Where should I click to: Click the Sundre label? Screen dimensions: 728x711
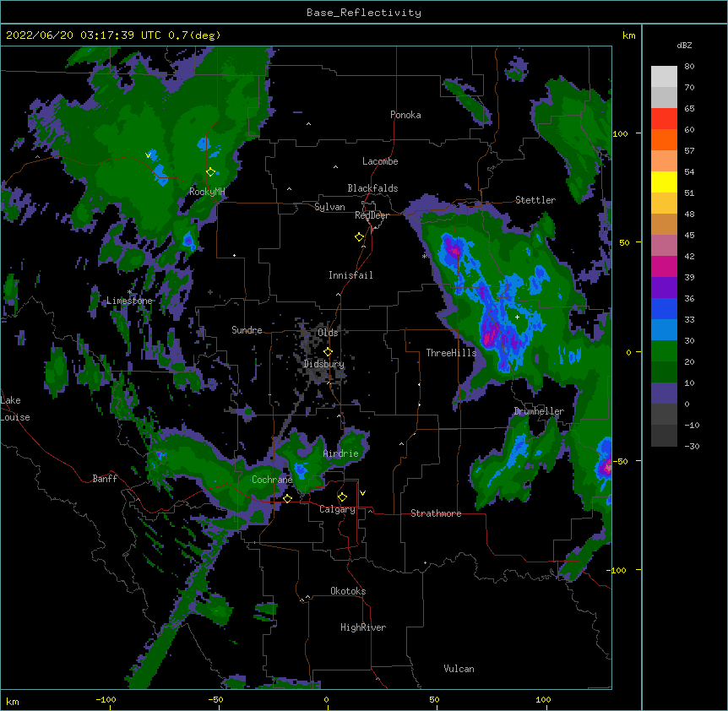[x=247, y=330]
